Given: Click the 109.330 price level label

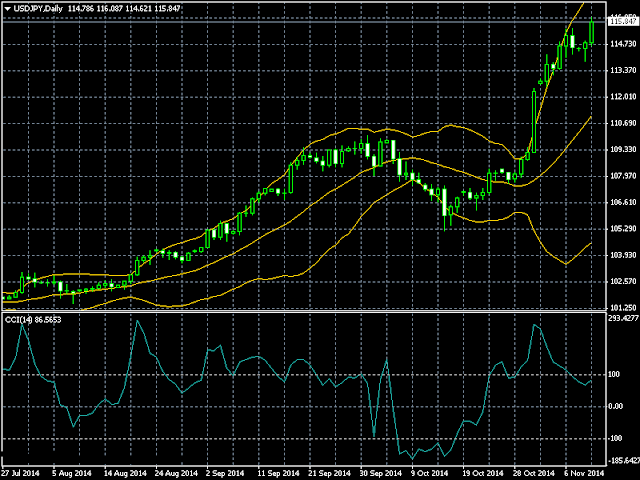Looking at the screenshot, I should (x=623, y=150).
